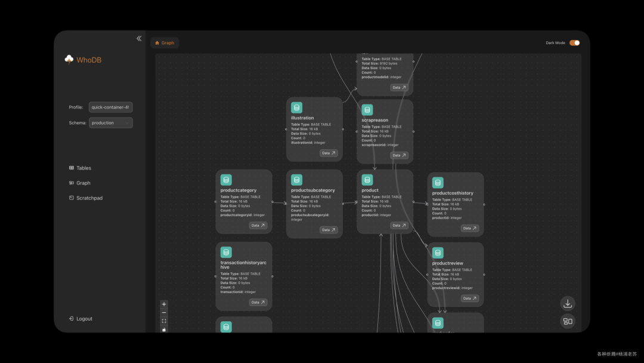
Task: Open the Schema production dropdown
Action: point(110,123)
